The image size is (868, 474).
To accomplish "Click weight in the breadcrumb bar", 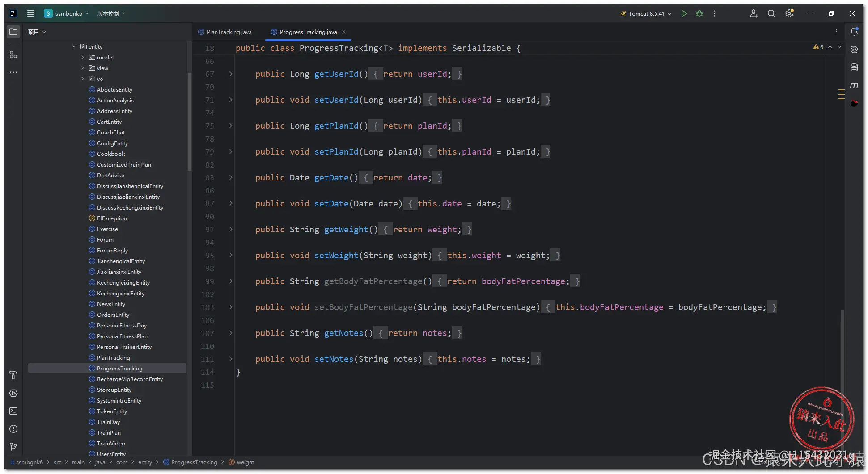I will coord(241,462).
